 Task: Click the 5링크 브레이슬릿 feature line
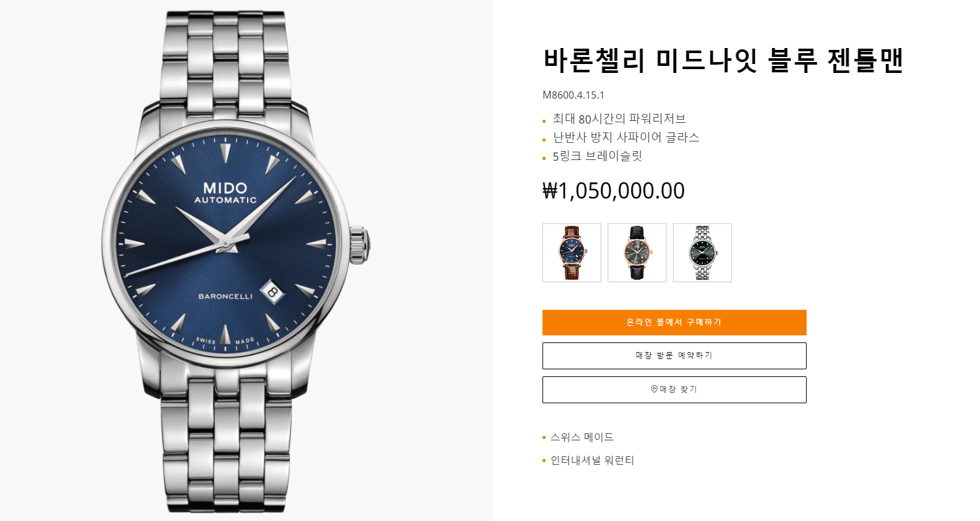597,156
